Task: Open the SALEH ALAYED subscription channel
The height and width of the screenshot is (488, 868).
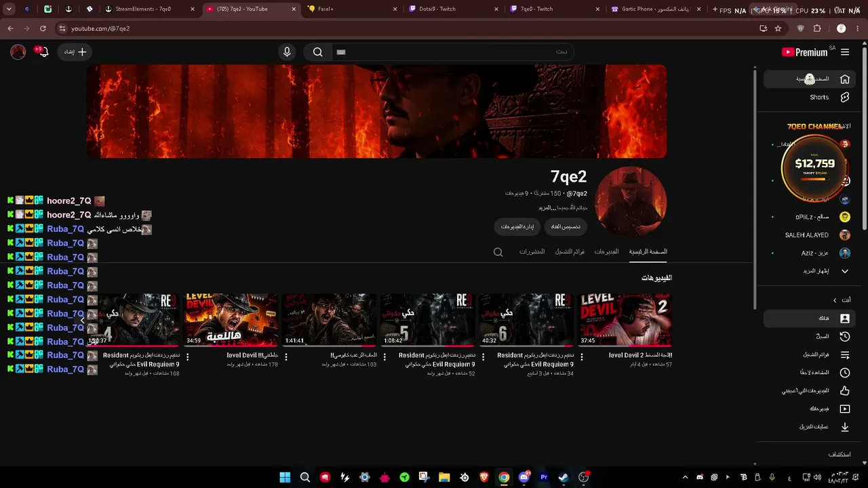Action: pyautogui.click(x=808, y=235)
